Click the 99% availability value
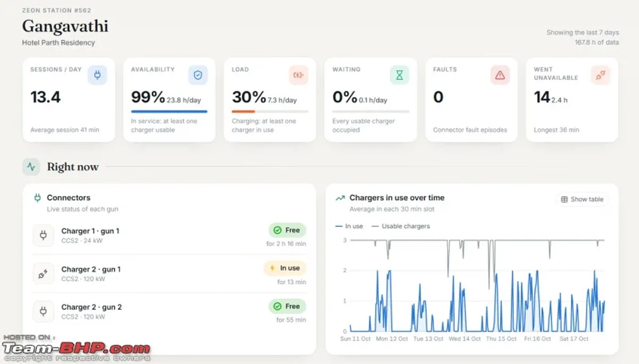This screenshot has height=364, width=639. pos(148,97)
